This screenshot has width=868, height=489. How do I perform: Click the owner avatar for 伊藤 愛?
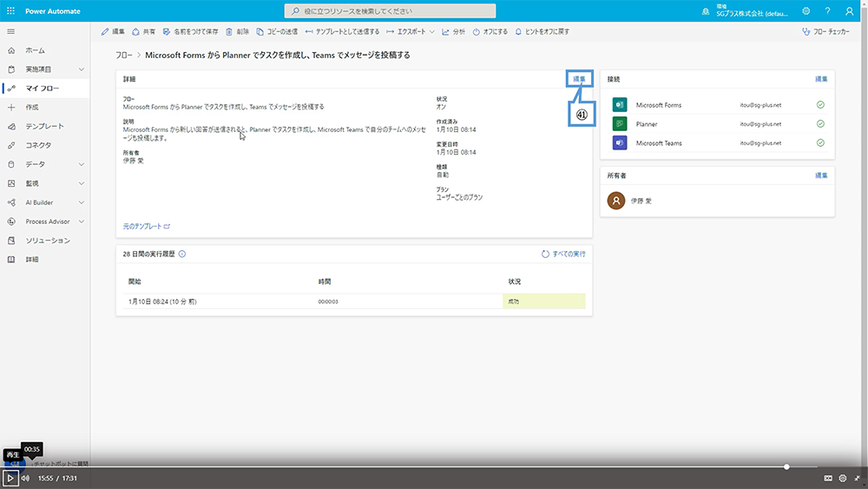[x=616, y=201]
